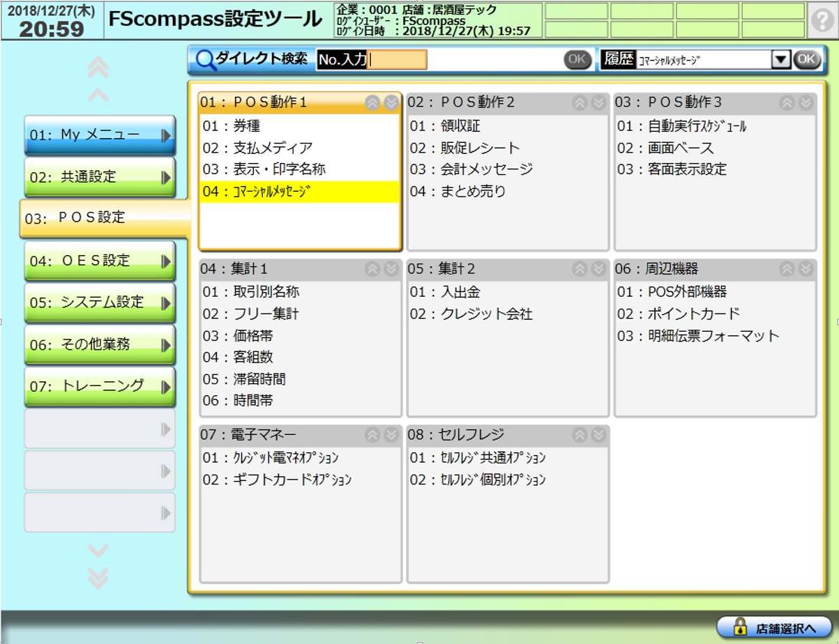Open 01：クレジット電マネオプション setting
Screen dimensions: 839x644
(x=300, y=458)
